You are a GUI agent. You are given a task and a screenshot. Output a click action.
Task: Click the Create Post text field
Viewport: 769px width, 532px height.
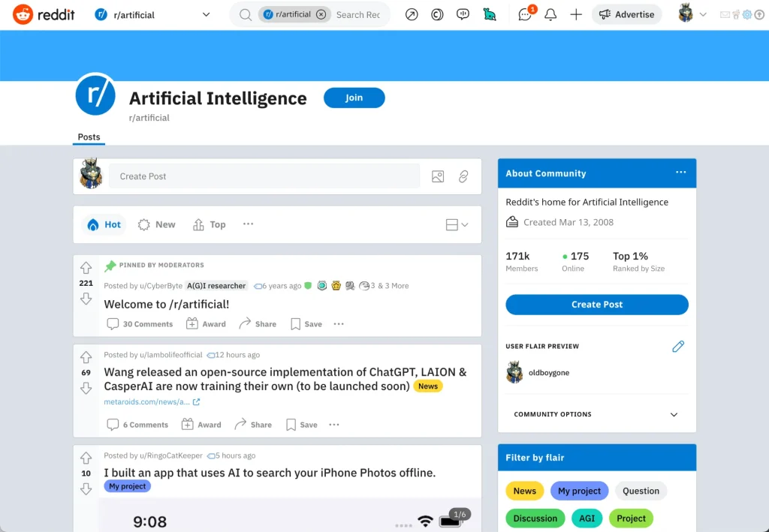click(x=264, y=176)
